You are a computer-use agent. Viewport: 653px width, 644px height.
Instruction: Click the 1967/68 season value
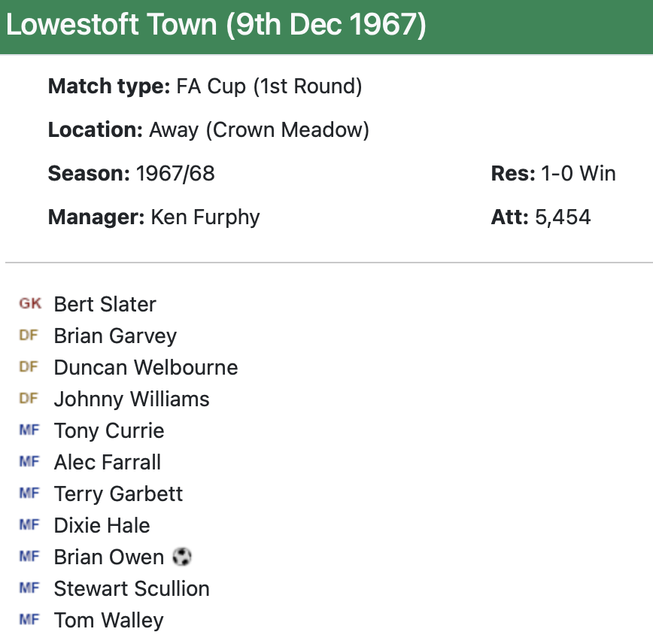point(175,174)
